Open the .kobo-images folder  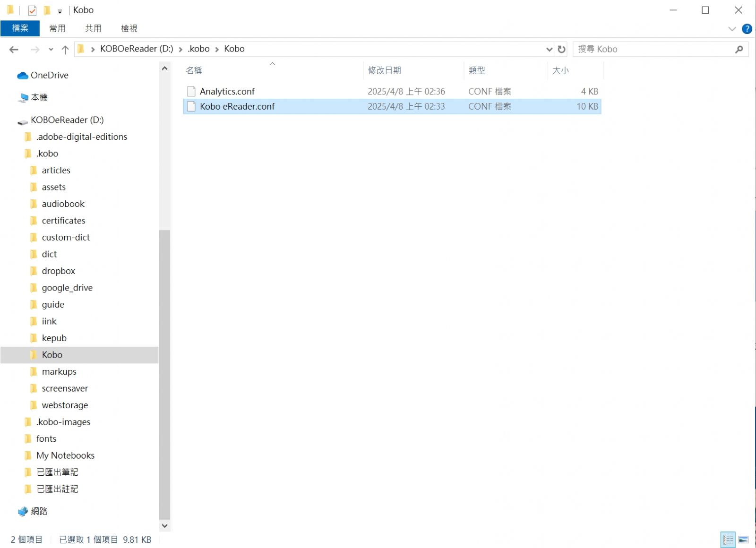(x=63, y=422)
